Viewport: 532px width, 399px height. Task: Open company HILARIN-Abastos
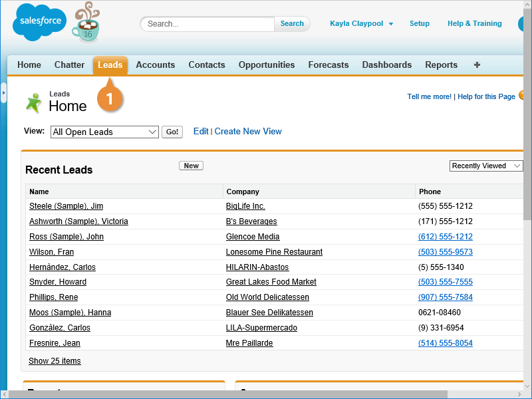[257, 267]
